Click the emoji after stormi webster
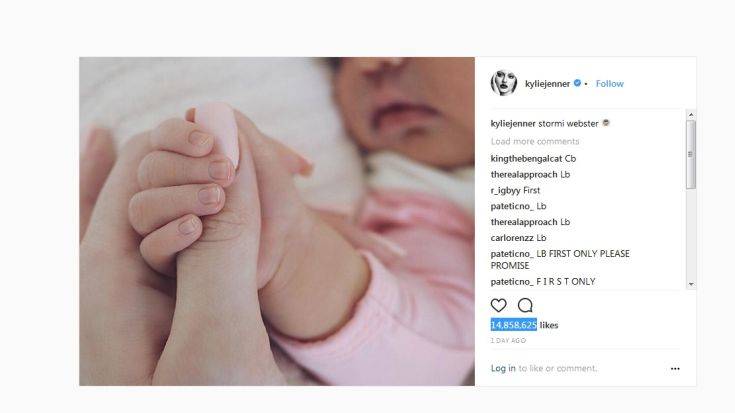 pos(606,123)
